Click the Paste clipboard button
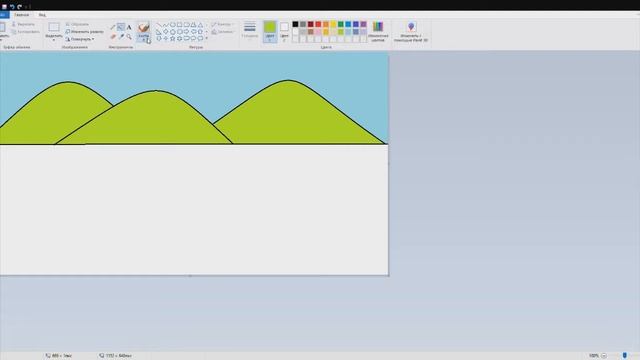 (3, 31)
